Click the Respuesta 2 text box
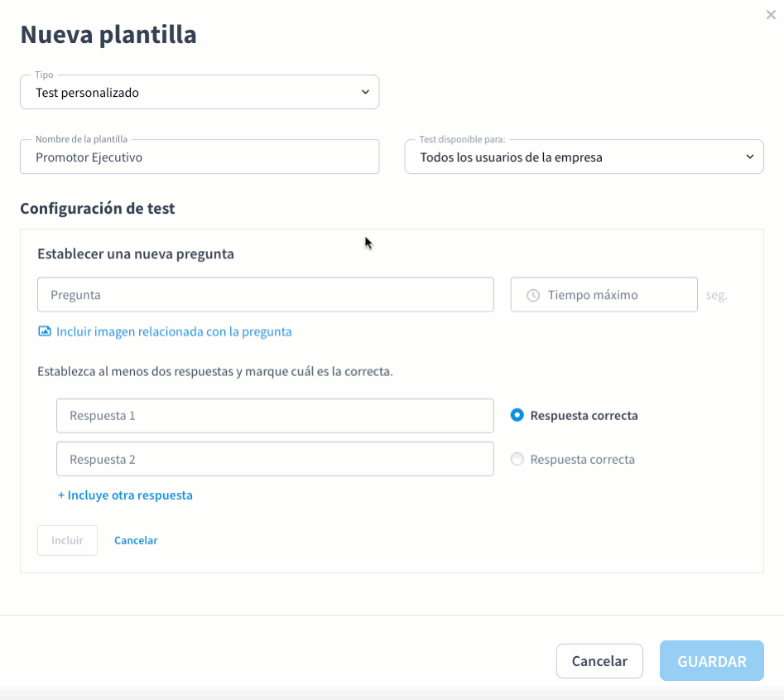784x700 pixels. coord(275,459)
